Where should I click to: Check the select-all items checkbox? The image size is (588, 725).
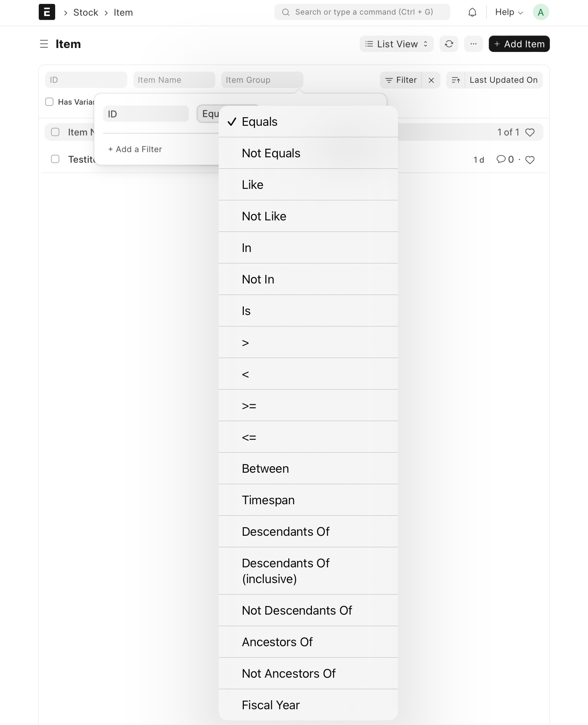55,132
